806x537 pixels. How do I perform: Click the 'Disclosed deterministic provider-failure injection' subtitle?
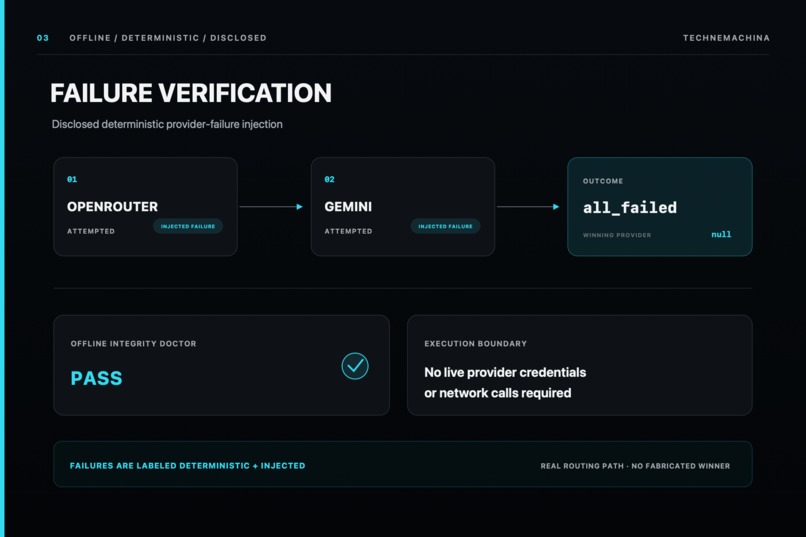tap(167, 124)
